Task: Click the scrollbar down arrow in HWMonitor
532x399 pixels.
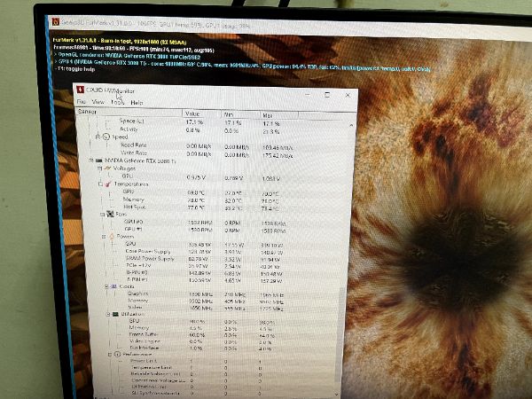Action: [337, 394]
